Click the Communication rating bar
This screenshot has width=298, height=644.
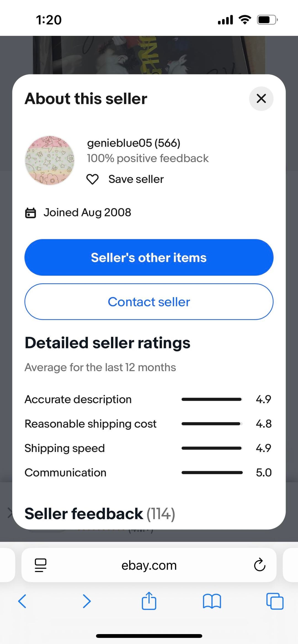[x=212, y=473]
